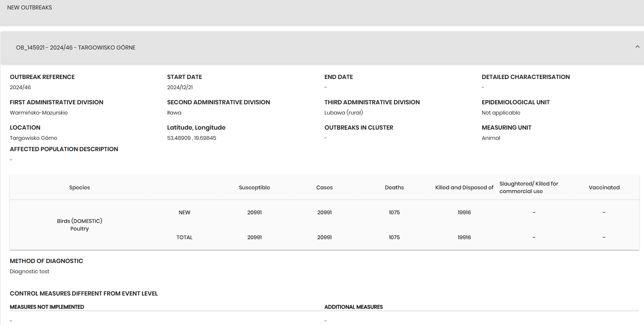Select the latitude and longitude coordinates value
Image resolution: width=644 pixels, height=325 pixels.
pos(192,138)
